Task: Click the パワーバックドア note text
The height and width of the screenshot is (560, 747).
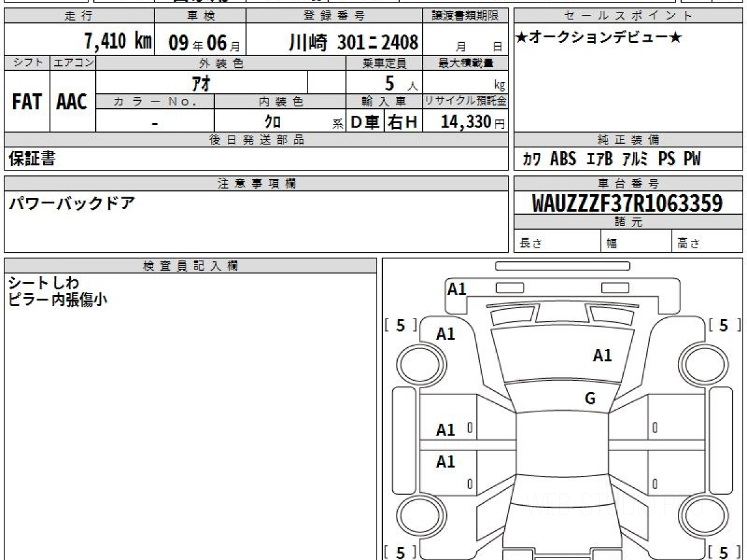Action: click(72, 203)
